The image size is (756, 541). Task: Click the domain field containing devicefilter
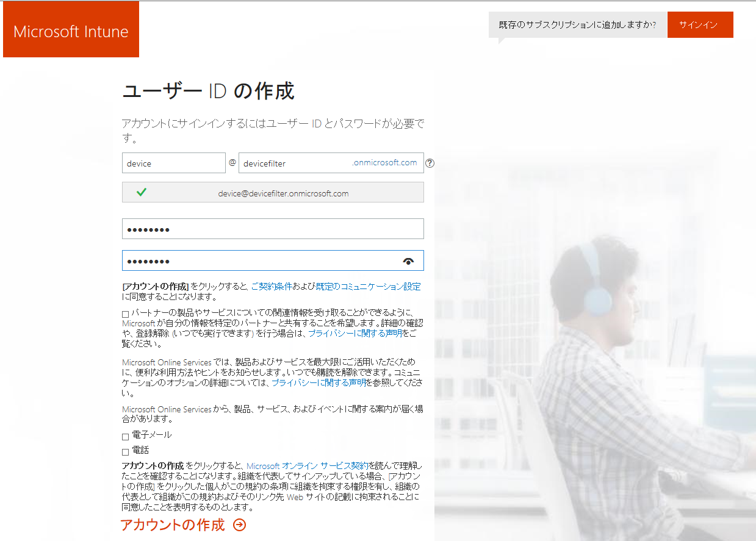331,163
